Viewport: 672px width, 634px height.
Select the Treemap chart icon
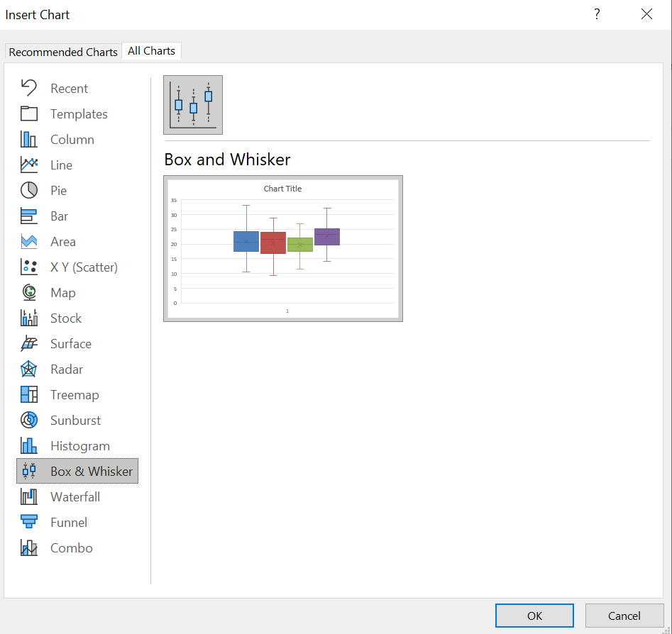tap(28, 395)
